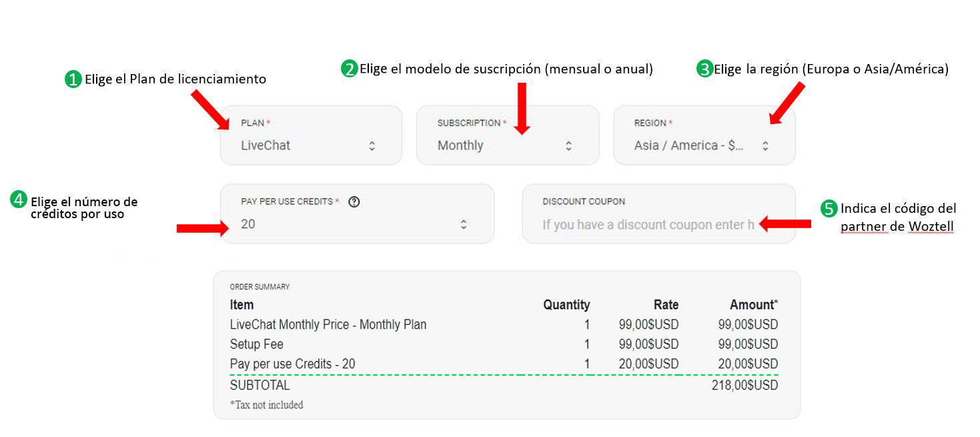Screen dimensions: 980x437
Task: Click the up-down arrows in the SUBSCRIPTION field
Action: tap(568, 145)
